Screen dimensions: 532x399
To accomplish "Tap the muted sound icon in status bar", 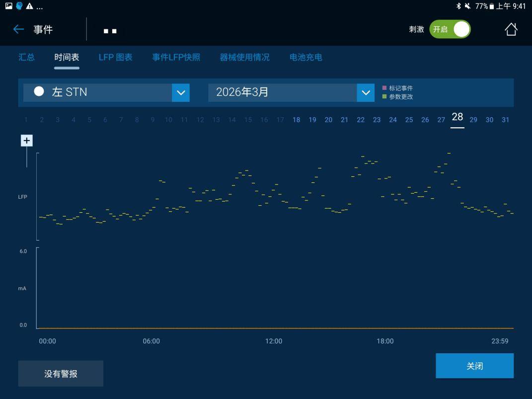I will (467, 6).
